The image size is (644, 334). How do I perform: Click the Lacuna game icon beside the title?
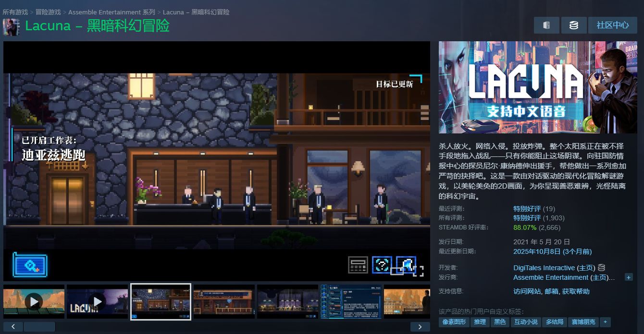click(11, 27)
